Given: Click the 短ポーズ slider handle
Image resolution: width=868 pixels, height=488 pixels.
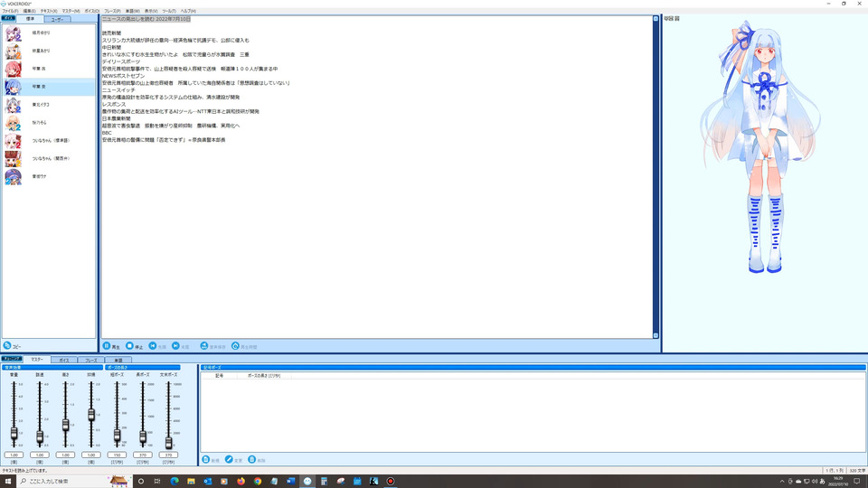Looking at the screenshot, I should pyautogui.click(x=117, y=436).
